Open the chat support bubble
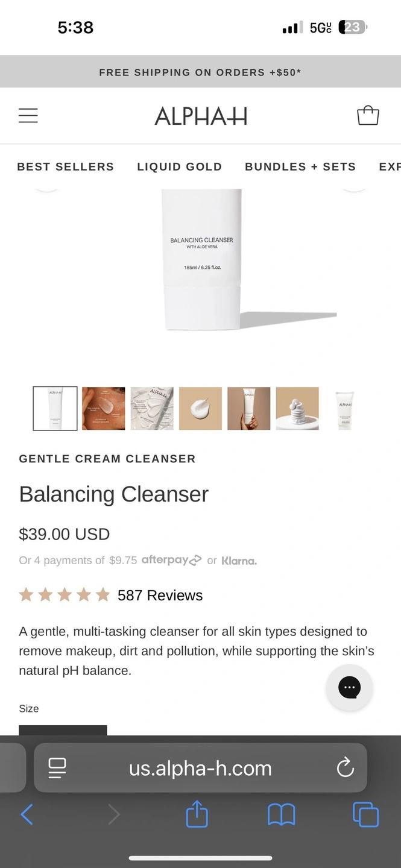Image resolution: width=401 pixels, height=868 pixels. tap(349, 687)
